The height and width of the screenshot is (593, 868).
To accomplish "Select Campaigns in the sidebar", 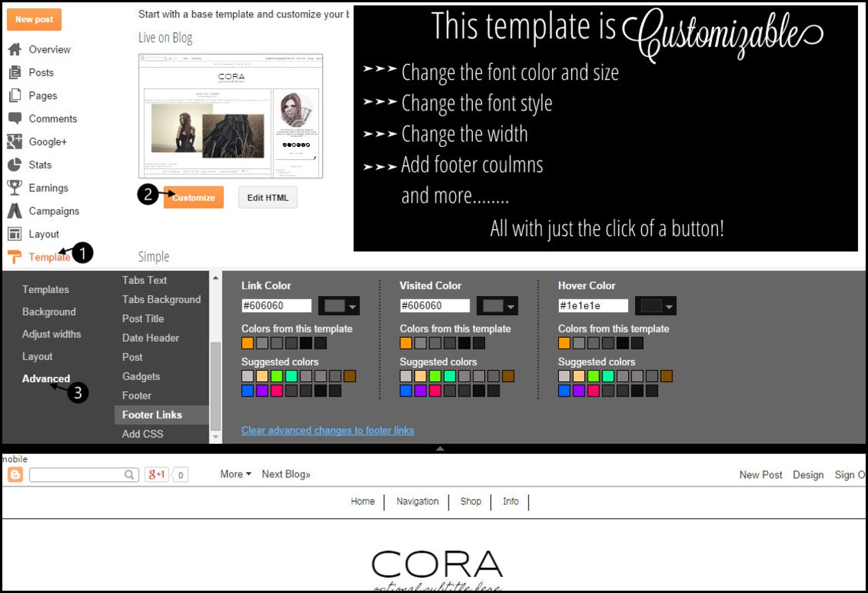I will click(x=53, y=211).
